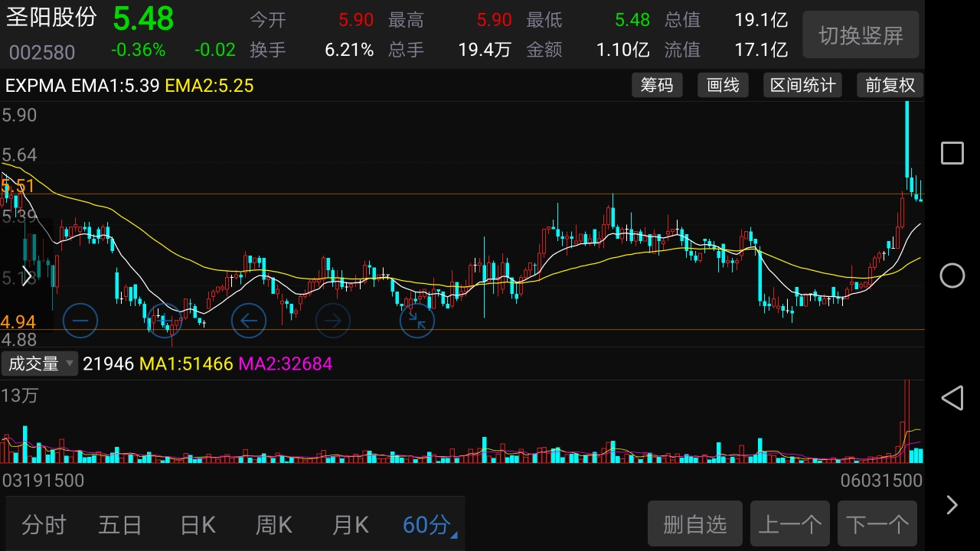Screen dimensions: 980x551
Task: Tap 切换竖屏 to switch to portrait
Action: click(x=861, y=35)
